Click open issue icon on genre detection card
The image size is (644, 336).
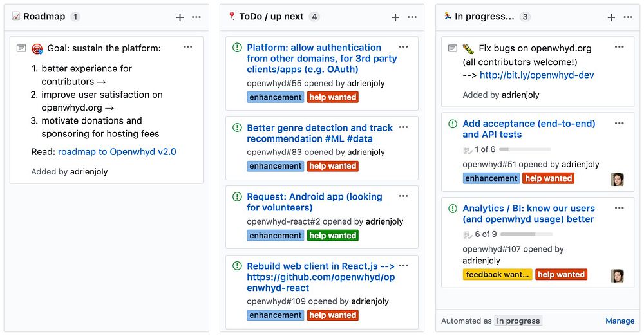coord(237,128)
